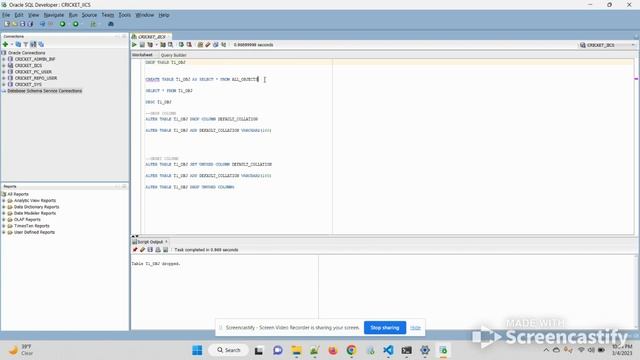This screenshot has height=360, width=640.
Task: Click the Run Statement green play icon
Action: coord(134,45)
